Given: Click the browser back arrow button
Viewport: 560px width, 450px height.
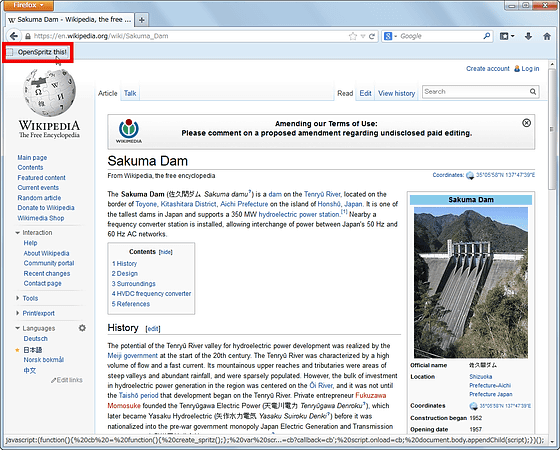Looking at the screenshot, I should point(14,36).
